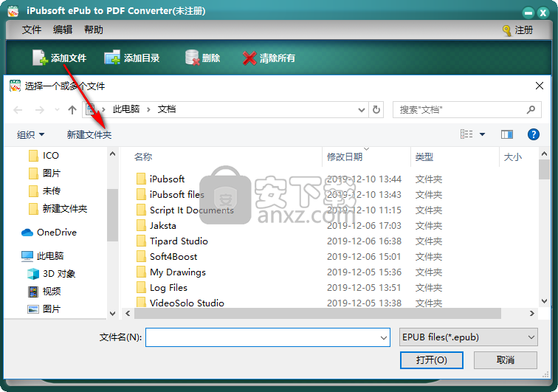Click the 文档 breadcrumb segment
558x392 pixels.
[x=167, y=109]
